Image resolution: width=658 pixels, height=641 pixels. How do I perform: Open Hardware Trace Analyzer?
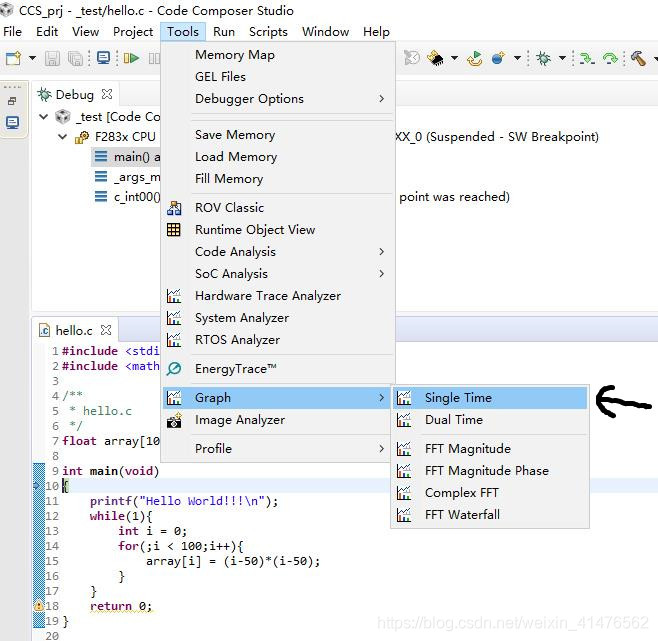[x=278, y=296]
